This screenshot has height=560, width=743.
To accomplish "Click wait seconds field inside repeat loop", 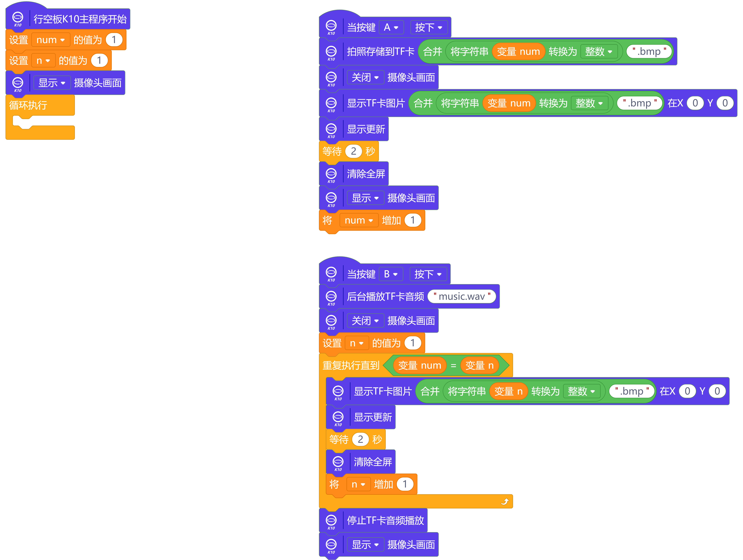I will [360, 439].
